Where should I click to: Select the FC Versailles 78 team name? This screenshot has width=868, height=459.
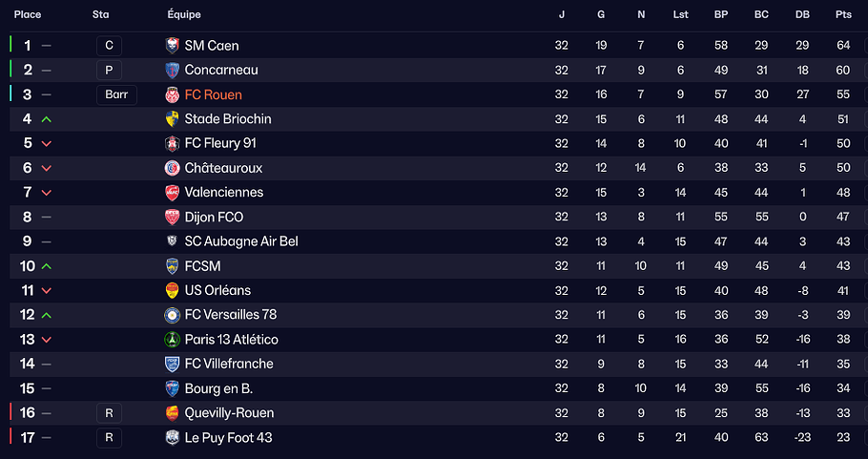pyautogui.click(x=231, y=315)
